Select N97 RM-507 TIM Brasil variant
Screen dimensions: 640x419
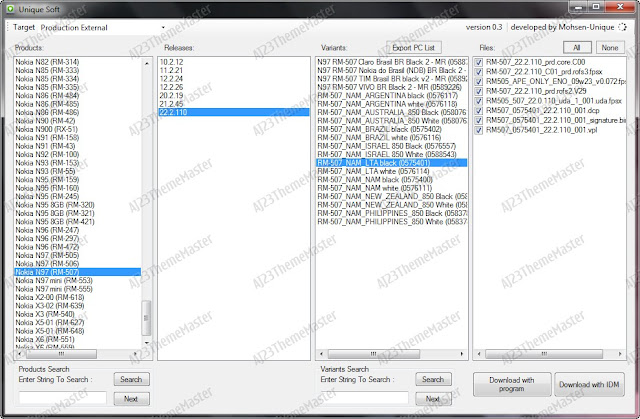pyautogui.click(x=392, y=79)
